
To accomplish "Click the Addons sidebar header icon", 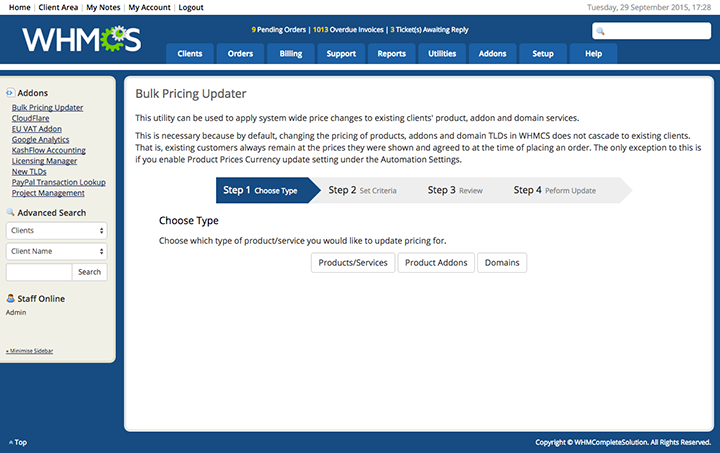I will tap(10, 93).
